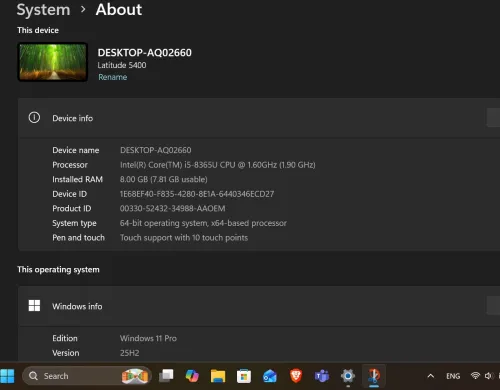500x390 pixels.
Task: Click the 25H2 version value
Action: coord(130,353)
